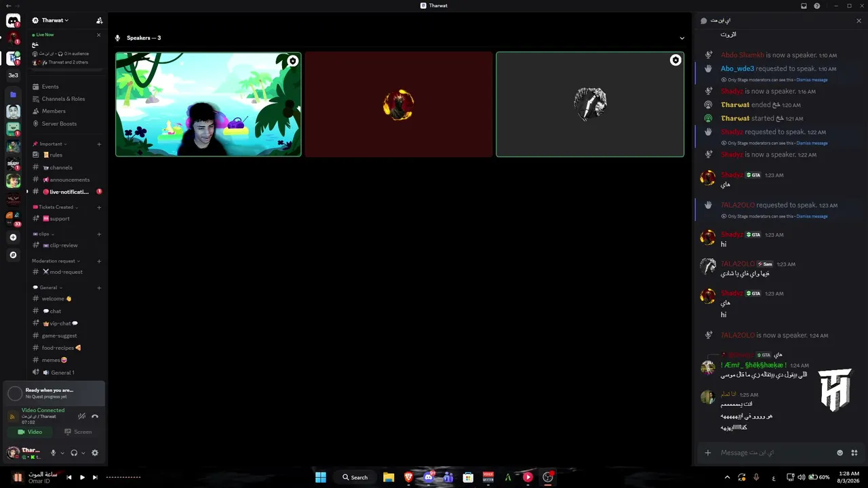This screenshot has height=488, width=868.
Task: Add channel to General category
Action: [x=99, y=287]
